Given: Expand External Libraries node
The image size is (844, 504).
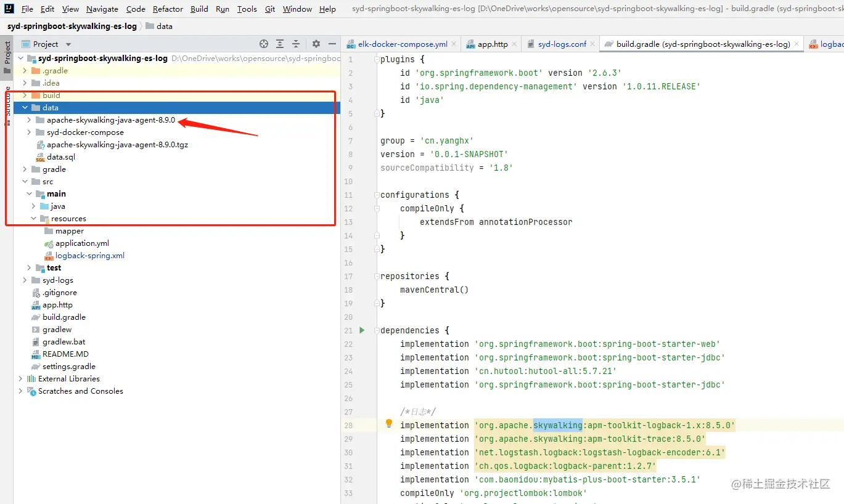Looking at the screenshot, I should point(20,379).
